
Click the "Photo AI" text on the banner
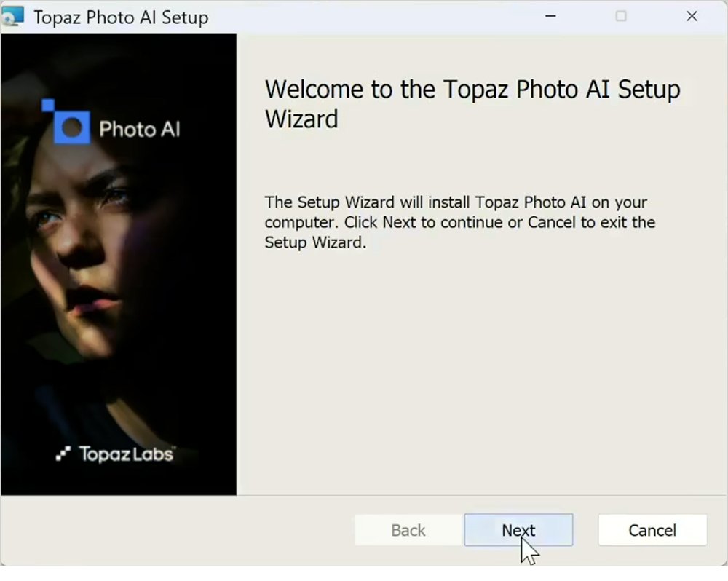(139, 129)
